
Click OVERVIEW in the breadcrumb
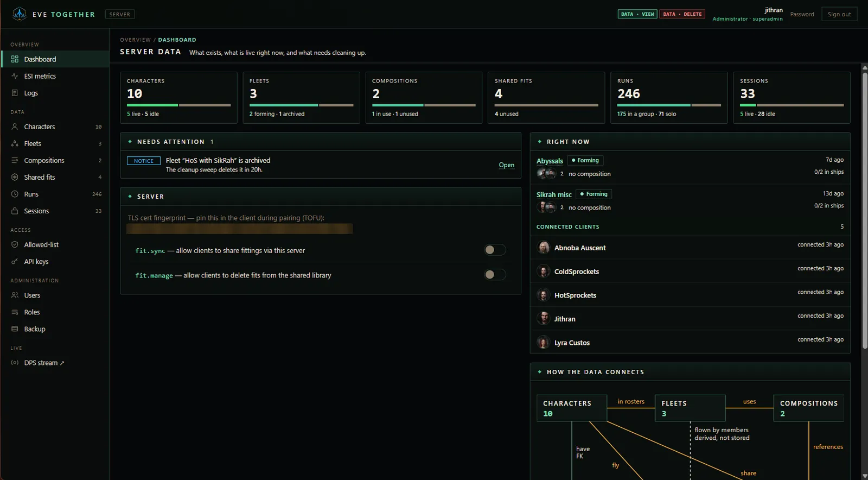136,40
